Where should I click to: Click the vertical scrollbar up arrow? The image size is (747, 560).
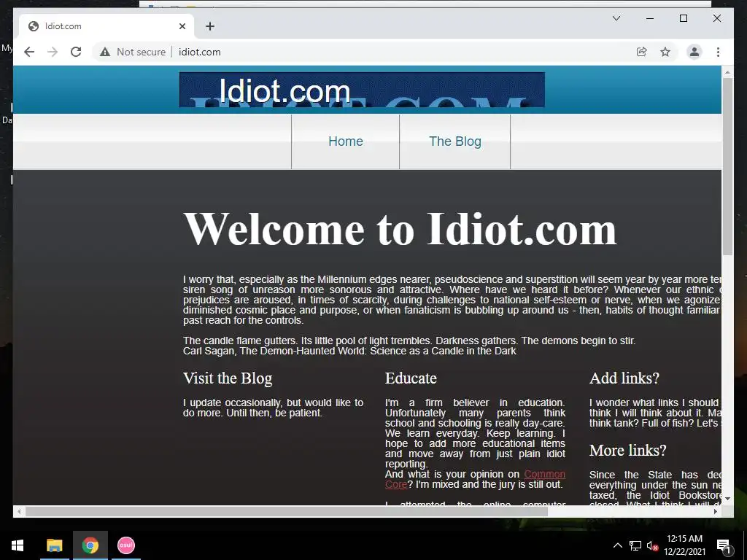[727, 72]
